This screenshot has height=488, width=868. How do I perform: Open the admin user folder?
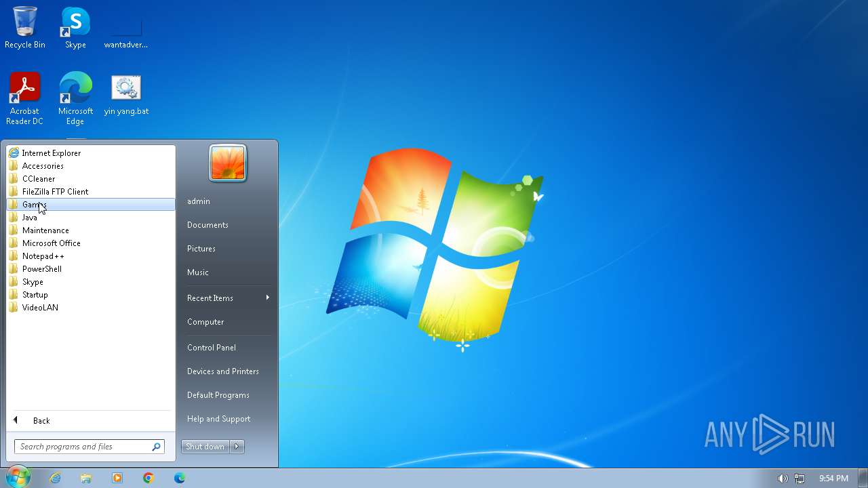pyautogui.click(x=227, y=201)
